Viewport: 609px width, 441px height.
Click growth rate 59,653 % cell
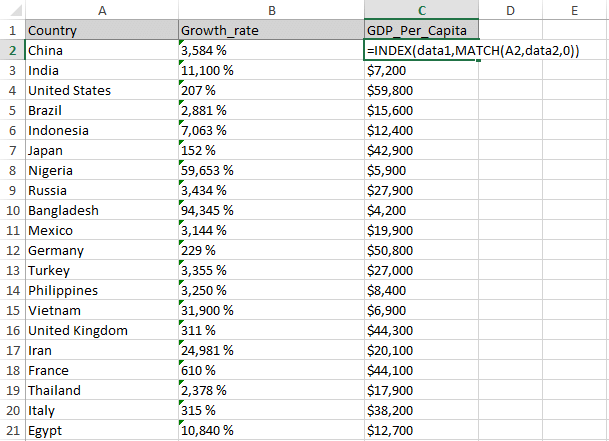[x=271, y=170]
